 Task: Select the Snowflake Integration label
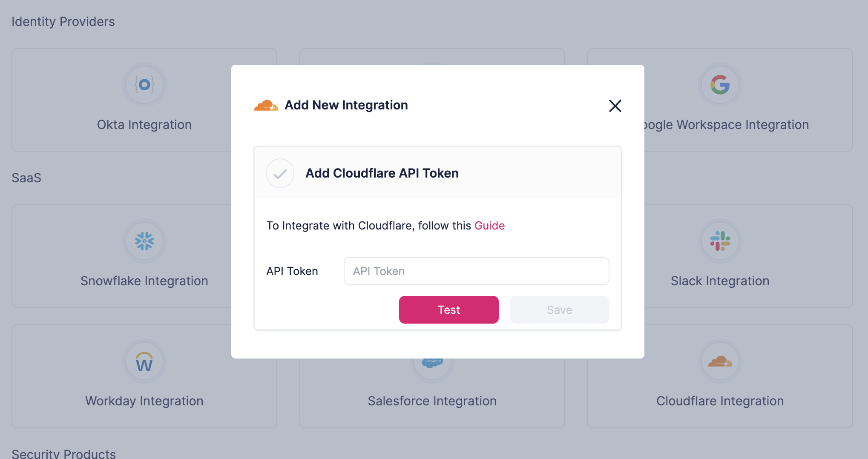click(x=144, y=281)
